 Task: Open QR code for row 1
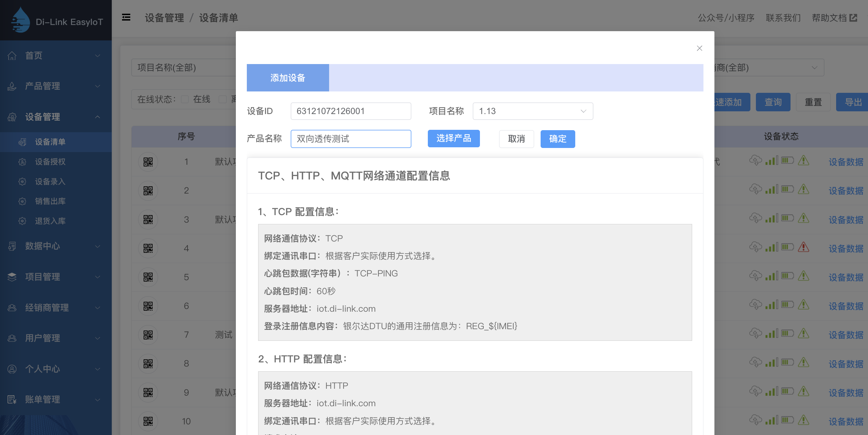148,162
